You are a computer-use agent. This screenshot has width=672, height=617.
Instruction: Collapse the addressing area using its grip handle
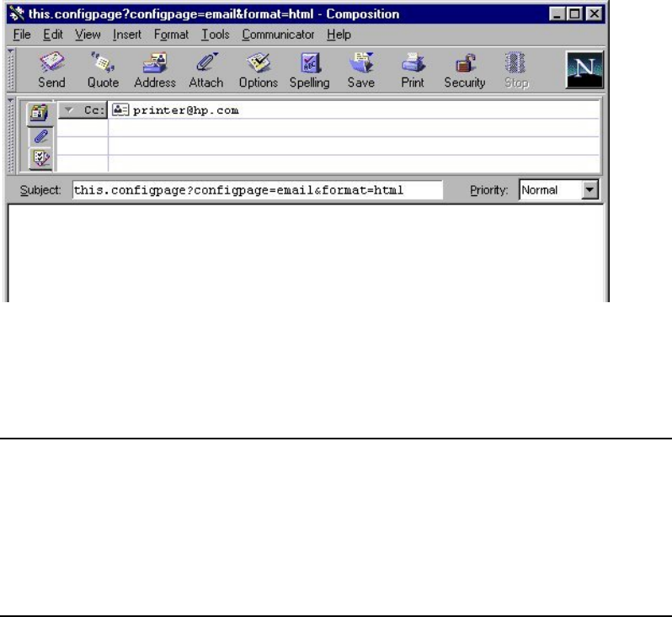11,136
